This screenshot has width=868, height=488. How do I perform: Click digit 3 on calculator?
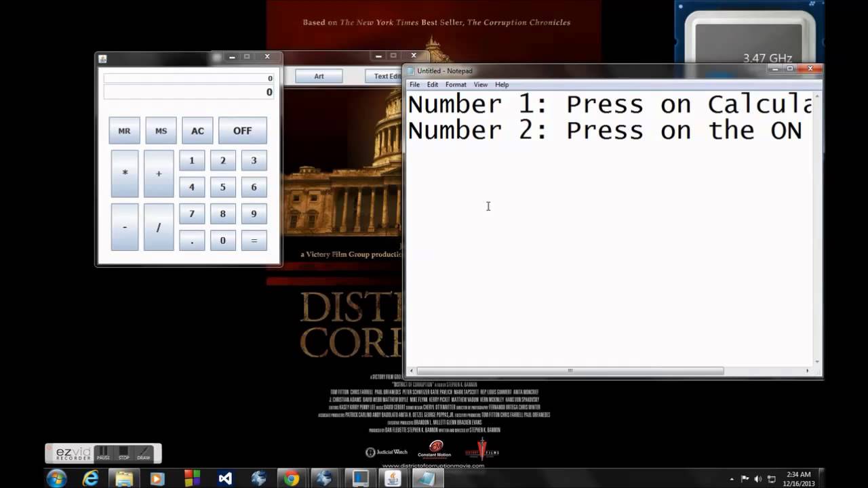pos(254,161)
